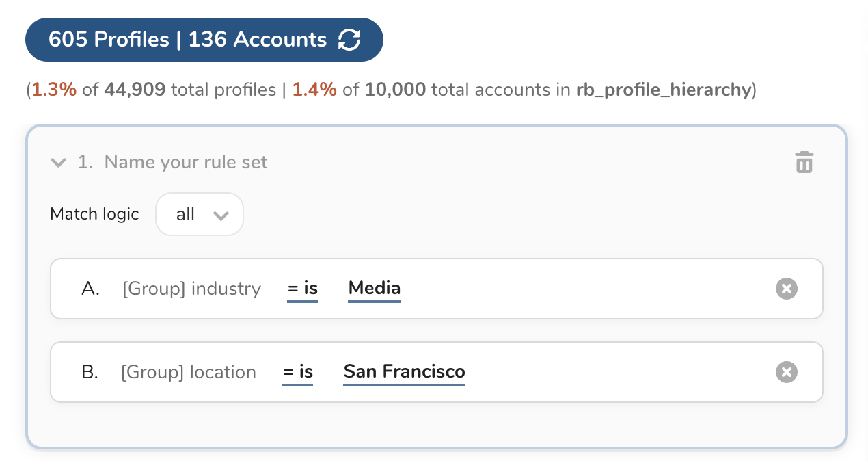Click the '605 Profiles | 136 Accounts' badge
The image size is (868, 461).
pyautogui.click(x=187, y=40)
